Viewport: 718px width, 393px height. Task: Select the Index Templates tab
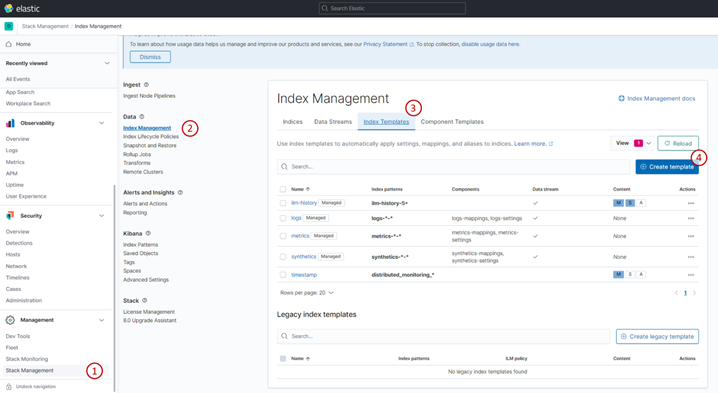[x=386, y=122]
